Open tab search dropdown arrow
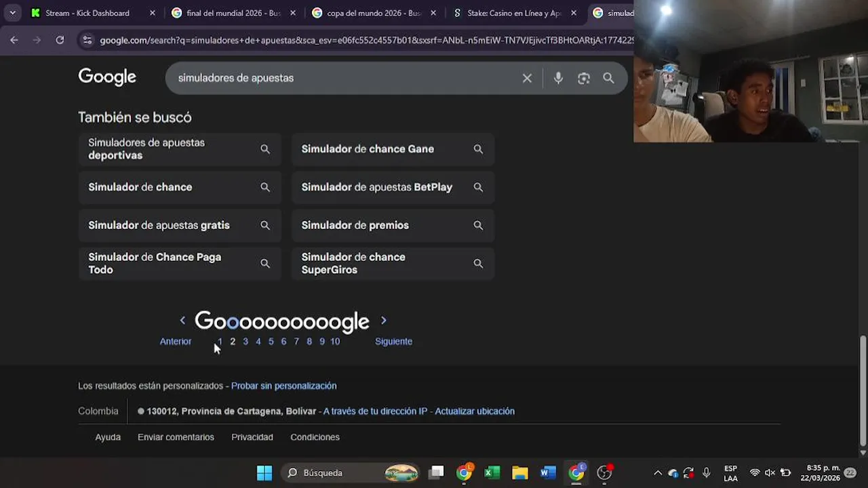Screen dimensions: 868x488 (12, 13)
